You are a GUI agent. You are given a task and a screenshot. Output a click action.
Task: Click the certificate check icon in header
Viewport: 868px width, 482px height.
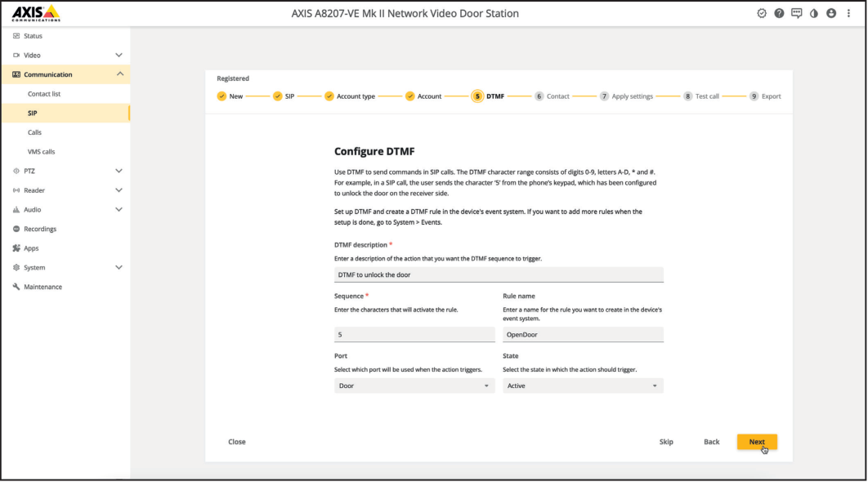click(761, 13)
